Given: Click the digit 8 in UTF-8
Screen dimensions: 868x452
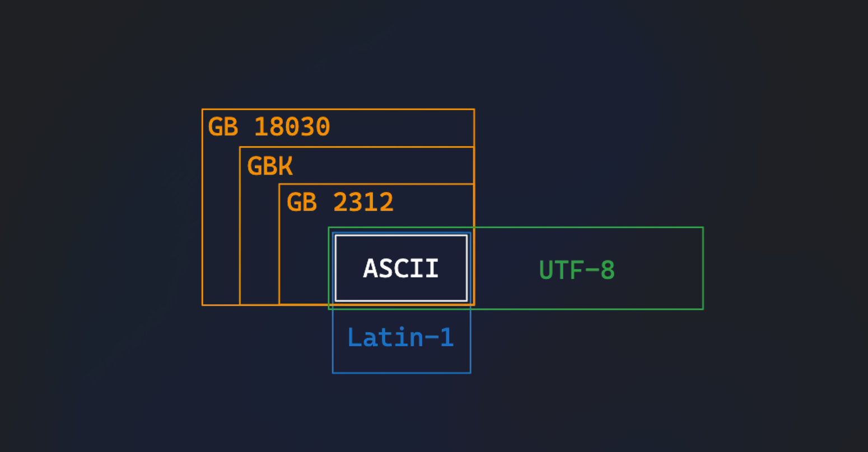Looking at the screenshot, I should coord(608,270).
